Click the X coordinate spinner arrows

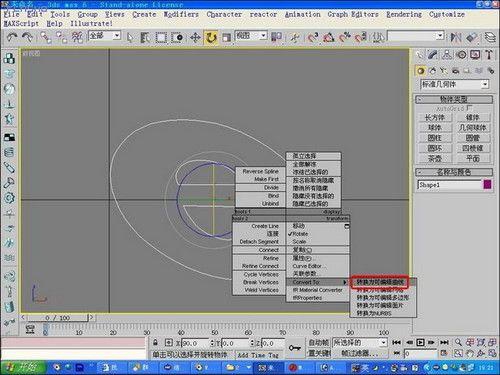[212, 343]
